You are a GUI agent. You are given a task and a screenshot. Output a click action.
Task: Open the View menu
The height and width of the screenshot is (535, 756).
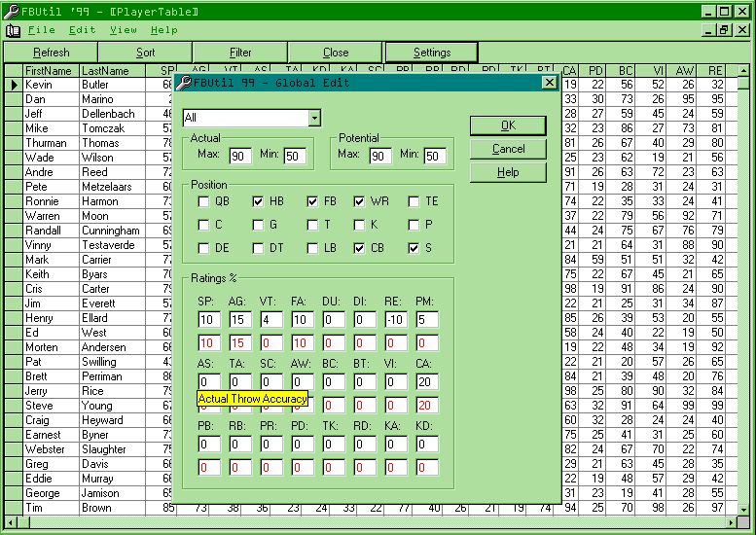pyautogui.click(x=123, y=30)
